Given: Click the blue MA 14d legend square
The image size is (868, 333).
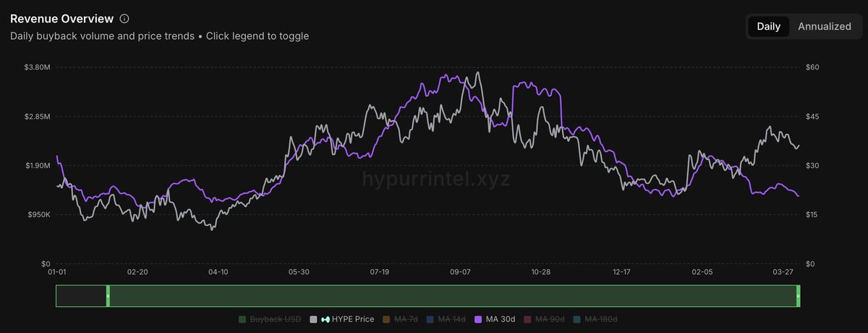Looking at the screenshot, I should 430,319.
